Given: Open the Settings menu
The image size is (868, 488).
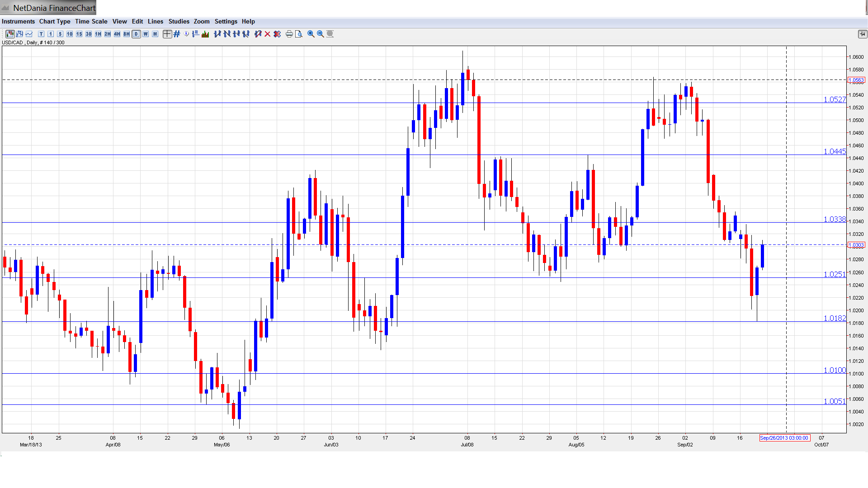Looking at the screenshot, I should click(226, 21).
